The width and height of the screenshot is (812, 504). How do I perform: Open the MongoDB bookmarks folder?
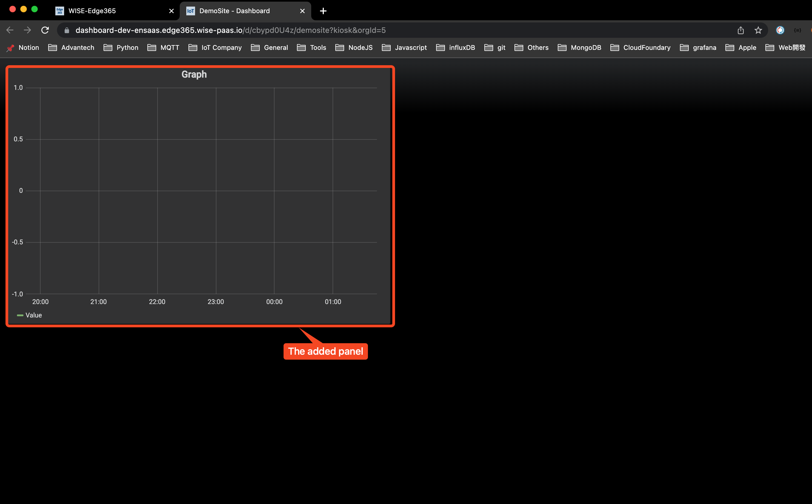pyautogui.click(x=586, y=48)
